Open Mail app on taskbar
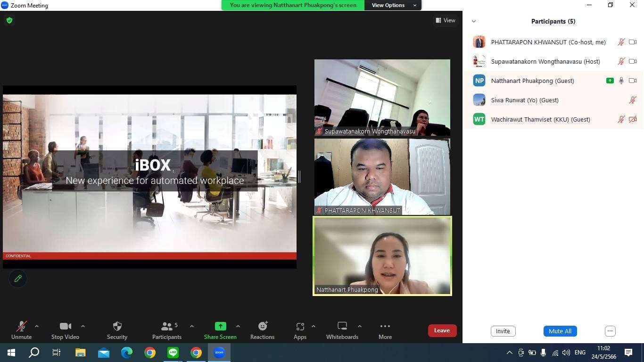This screenshot has width=644, height=362. click(104, 352)
